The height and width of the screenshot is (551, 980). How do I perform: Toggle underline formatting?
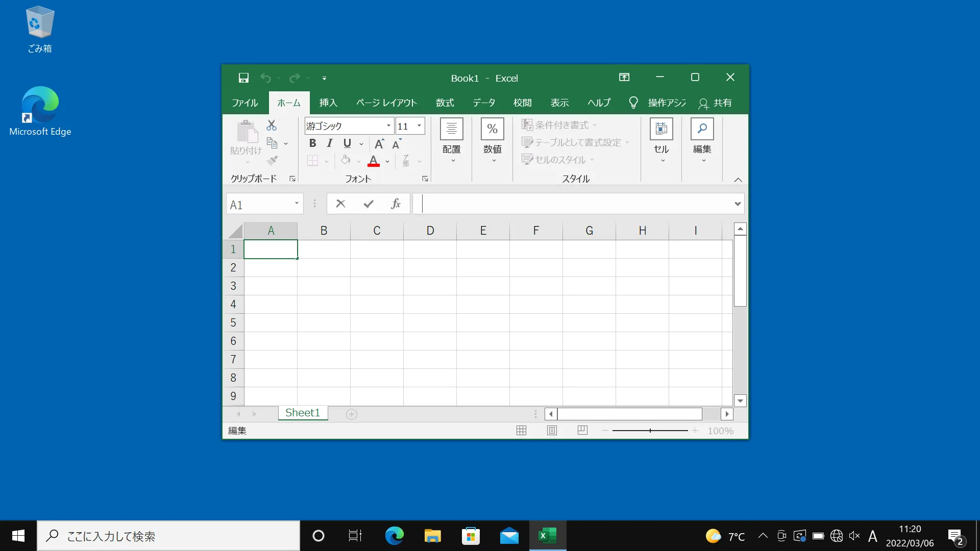tap(347, 143)
